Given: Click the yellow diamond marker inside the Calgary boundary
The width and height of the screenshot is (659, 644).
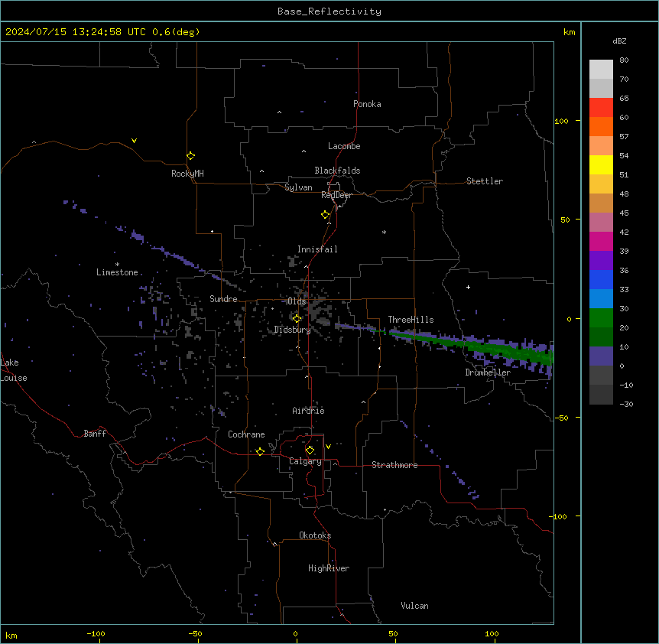Looking at the screenshot, I should coord(310,450).
